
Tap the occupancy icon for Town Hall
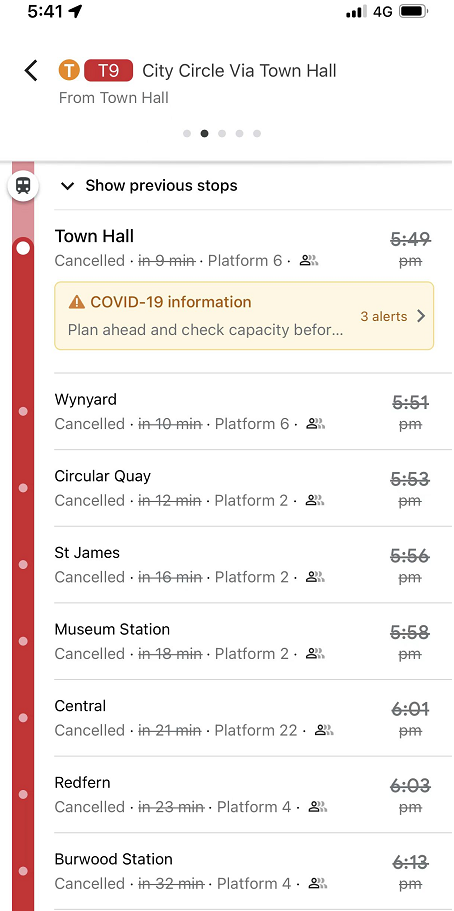click(x=309, y=261)
